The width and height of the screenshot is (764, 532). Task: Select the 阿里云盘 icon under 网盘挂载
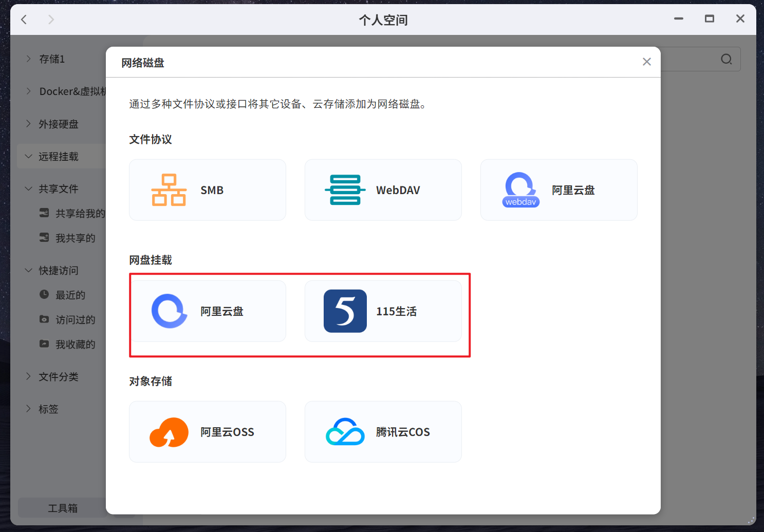pos(169,311)
